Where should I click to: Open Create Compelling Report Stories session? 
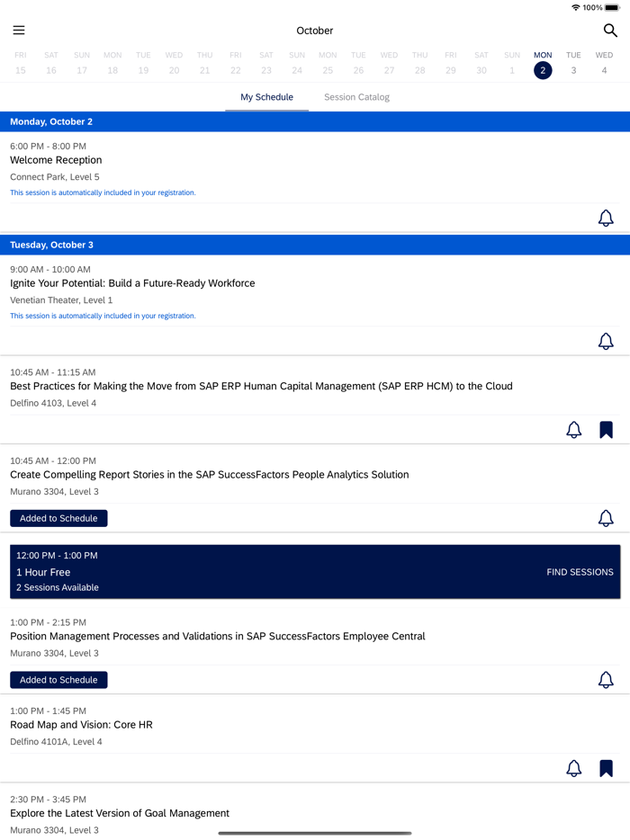pos(209,475)
